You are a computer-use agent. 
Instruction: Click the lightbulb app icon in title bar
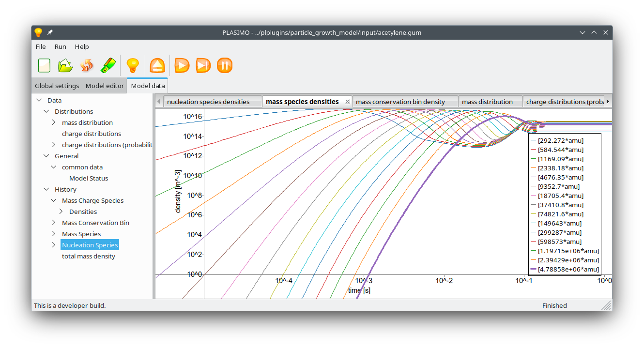(x=38, y=32)
